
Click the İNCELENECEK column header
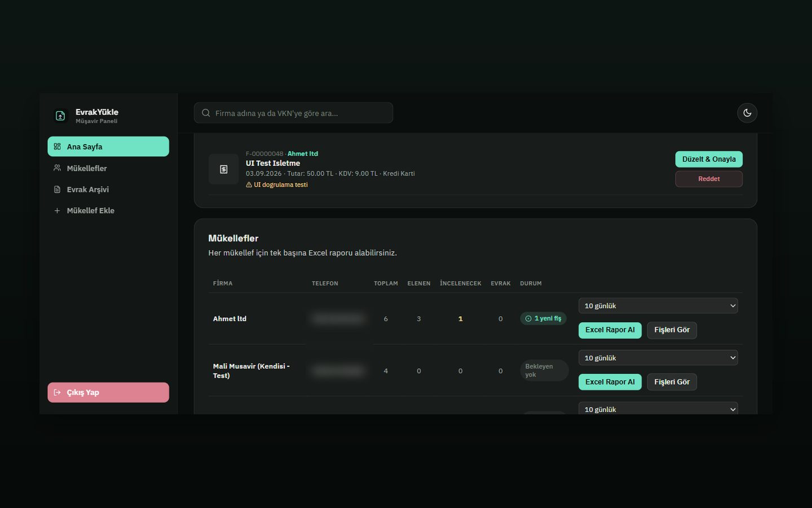461,283
